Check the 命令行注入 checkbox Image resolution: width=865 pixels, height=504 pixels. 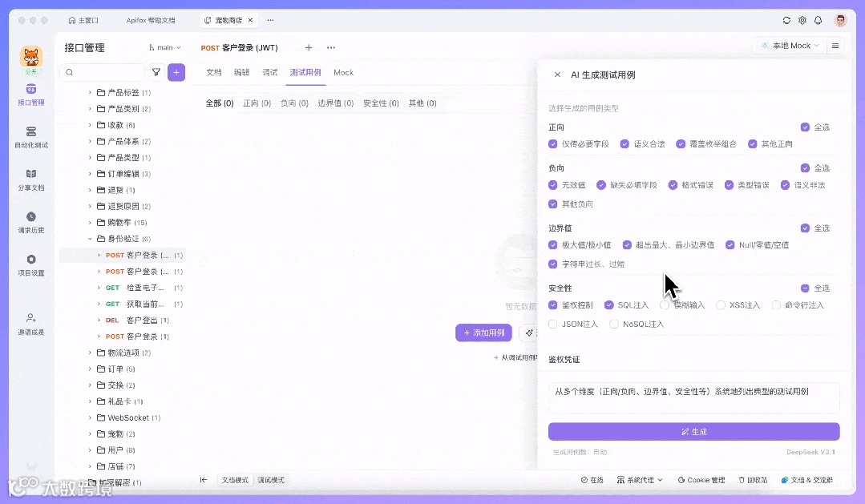776,305
